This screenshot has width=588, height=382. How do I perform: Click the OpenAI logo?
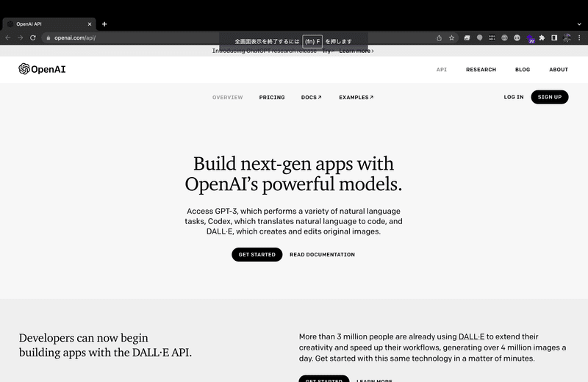(x=42, y=69)
